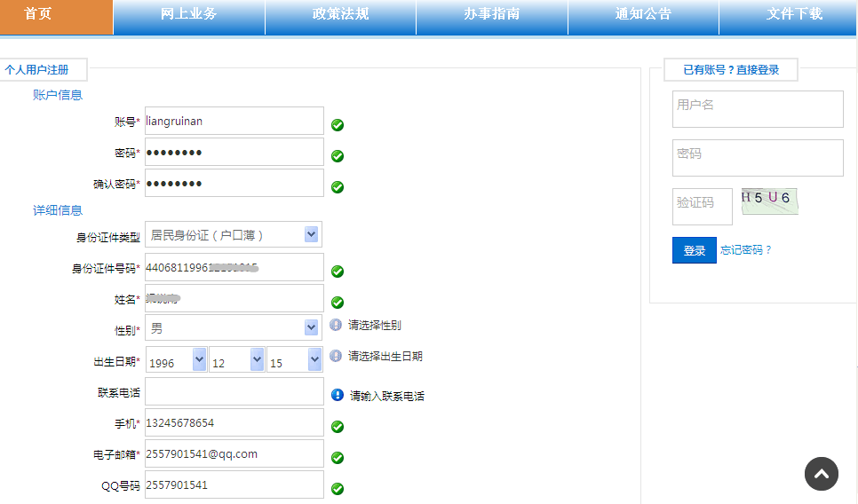Focus the 用户名 login field

tap(758, 109)
